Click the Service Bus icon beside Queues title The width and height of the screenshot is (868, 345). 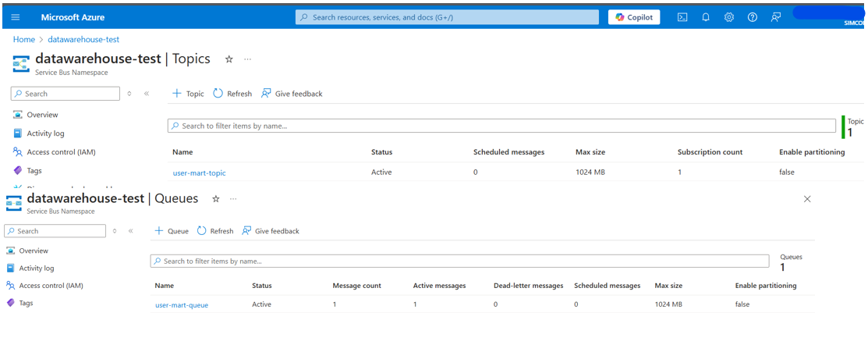pos(14,202)
